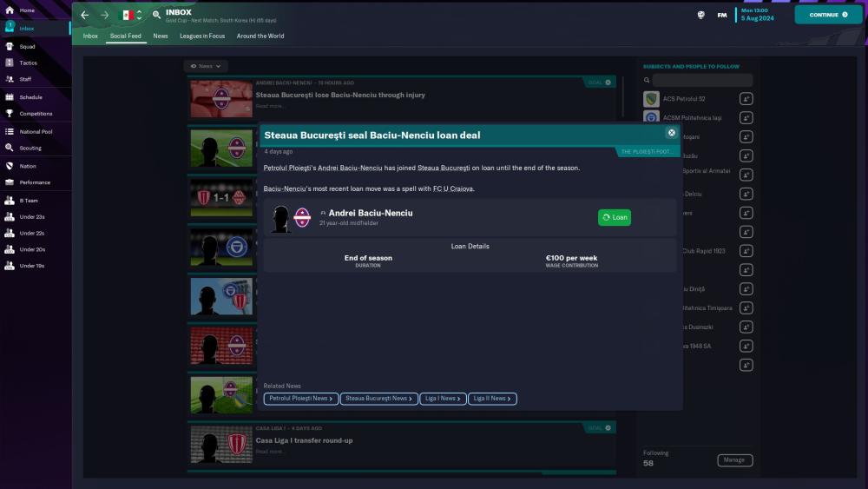
Task: Open Under 19s in the sidebar
Action: point(31,266)
